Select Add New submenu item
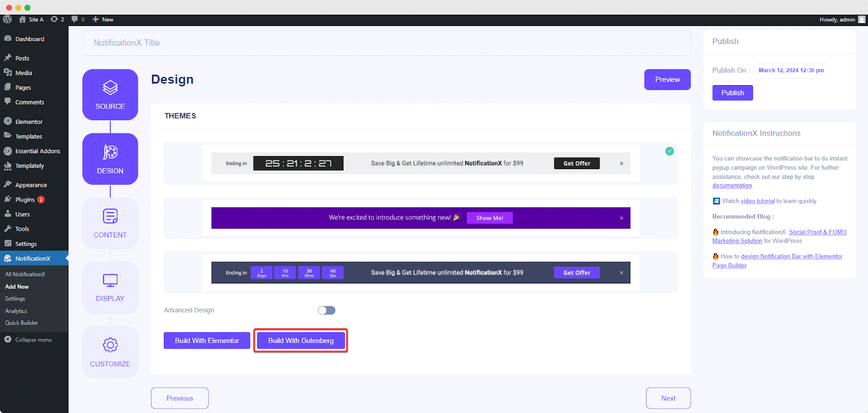The height and width of the screenshot is (413, 868). [17, 287]
